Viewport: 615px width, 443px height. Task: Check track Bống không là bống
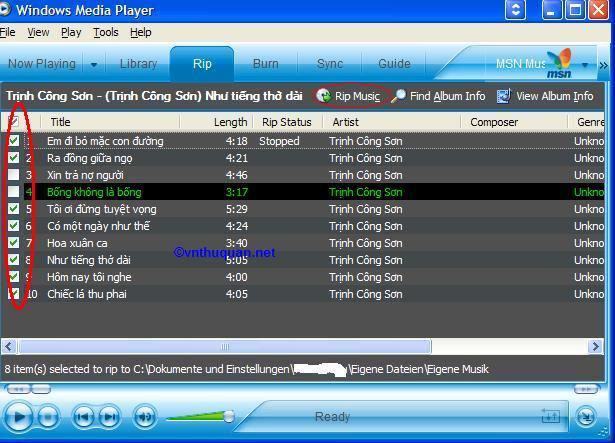14,191
